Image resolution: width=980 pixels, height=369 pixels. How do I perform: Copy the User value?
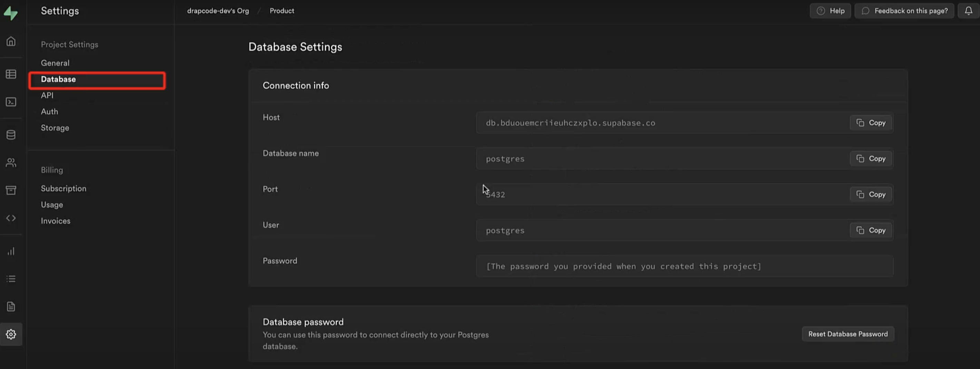pyautogui.click(x=871, y=230)
